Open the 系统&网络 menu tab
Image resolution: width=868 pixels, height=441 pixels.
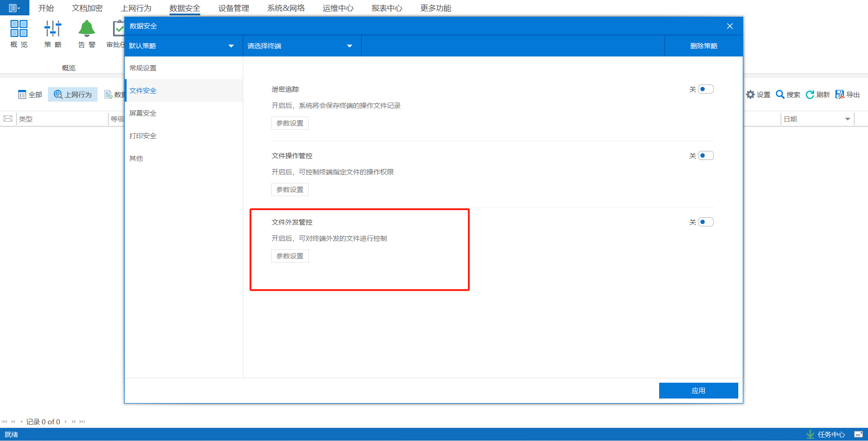tap(286, 8)
